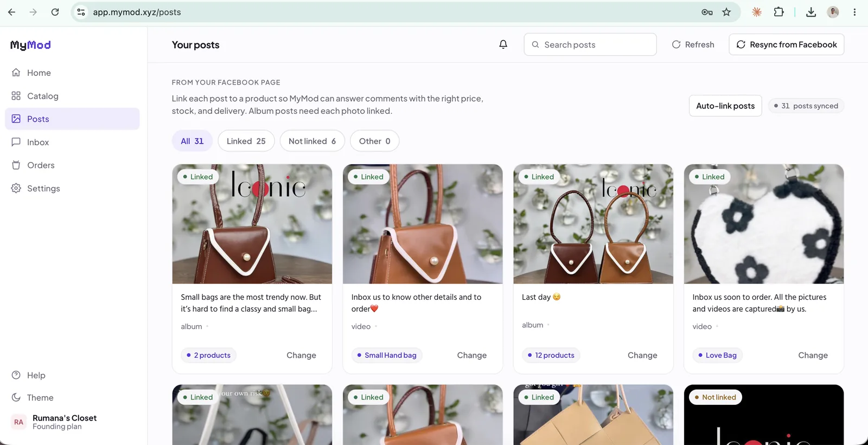Open the Chrome profile avatar
This screenshot has width=868, height=445.
(833, 12)
